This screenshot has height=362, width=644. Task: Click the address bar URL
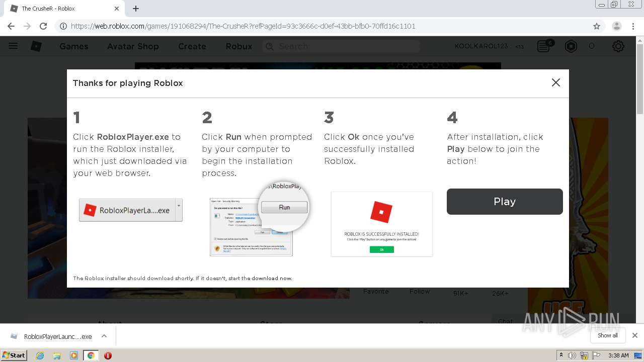[x=243, y=26]
